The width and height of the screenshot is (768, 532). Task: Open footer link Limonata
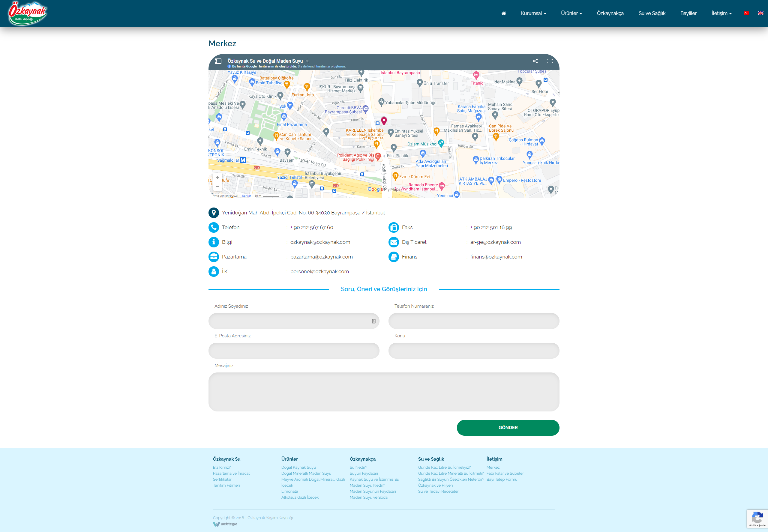290,491
